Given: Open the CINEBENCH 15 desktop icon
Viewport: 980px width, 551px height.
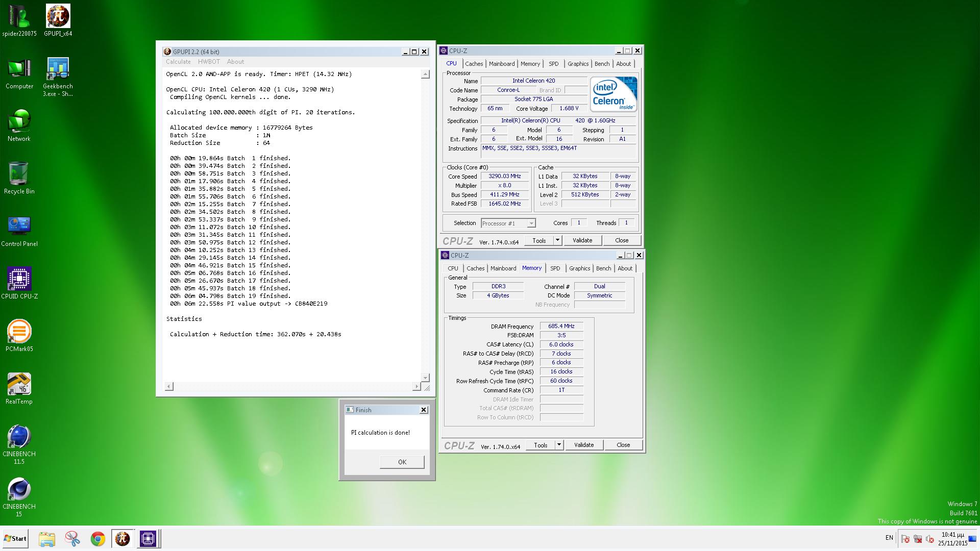Looking at the screenshot, I should pyautogui.click(x=19, y=496).
